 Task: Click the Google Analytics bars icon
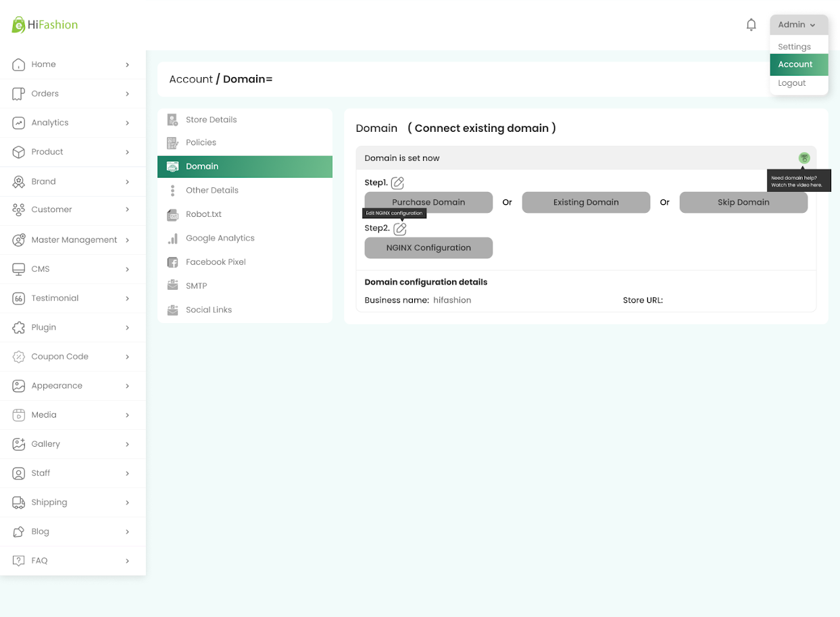click(173, 239)
